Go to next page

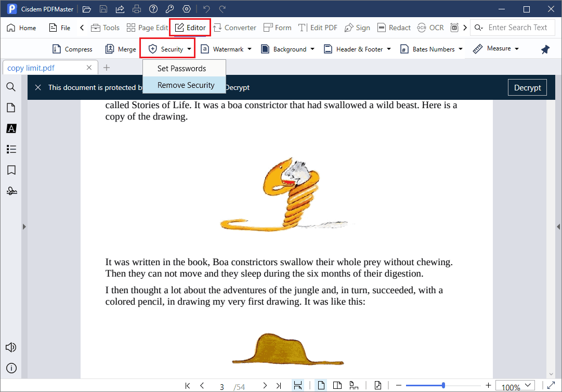(265, 386)
